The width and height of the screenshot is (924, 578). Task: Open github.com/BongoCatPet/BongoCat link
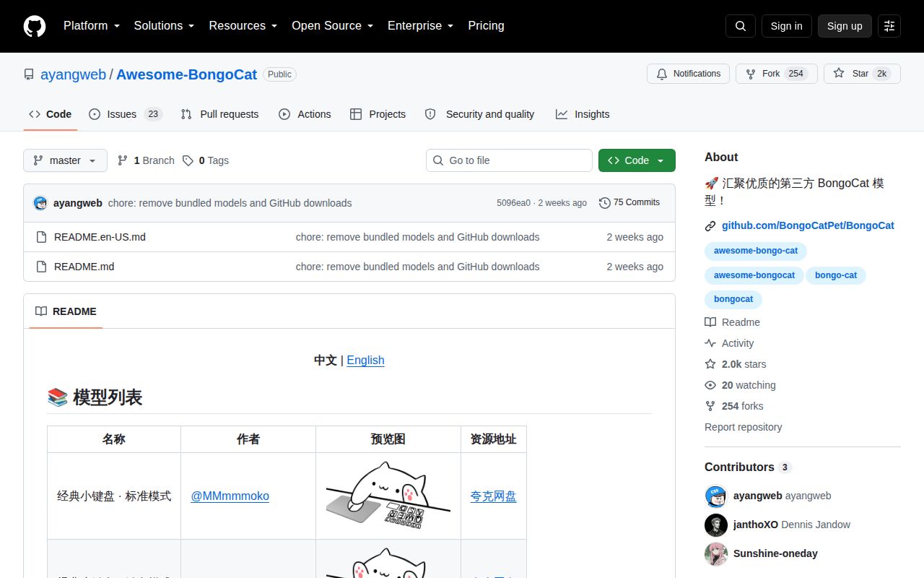(808, 225)
